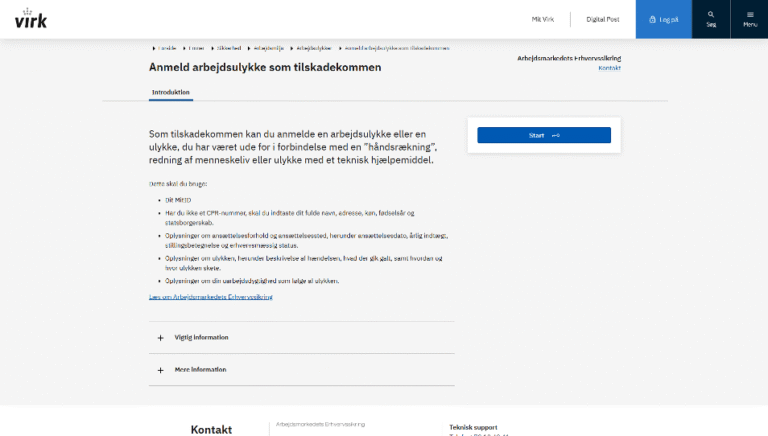768x436 pixels.
Task: Click the Virk logo
Action: [31, 19]
